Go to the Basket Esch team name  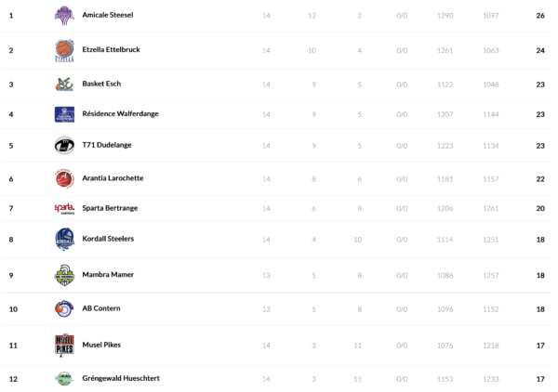tap(101, 85)
